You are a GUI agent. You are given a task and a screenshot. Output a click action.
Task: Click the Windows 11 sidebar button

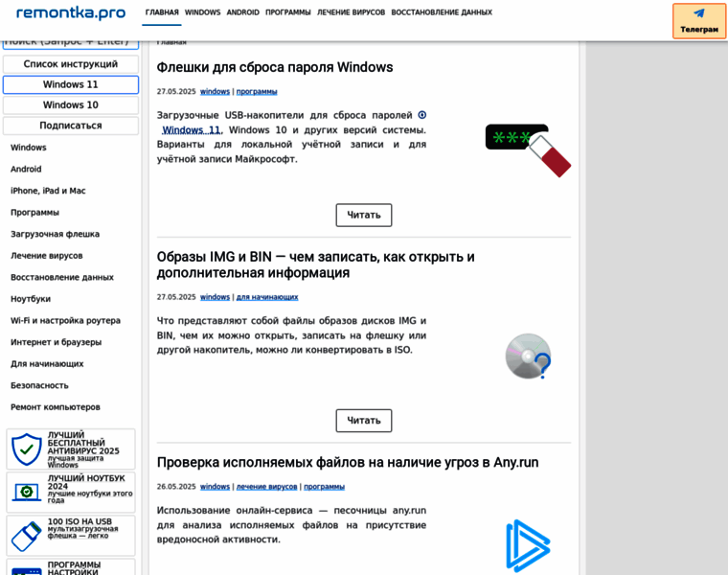point(71,84)
